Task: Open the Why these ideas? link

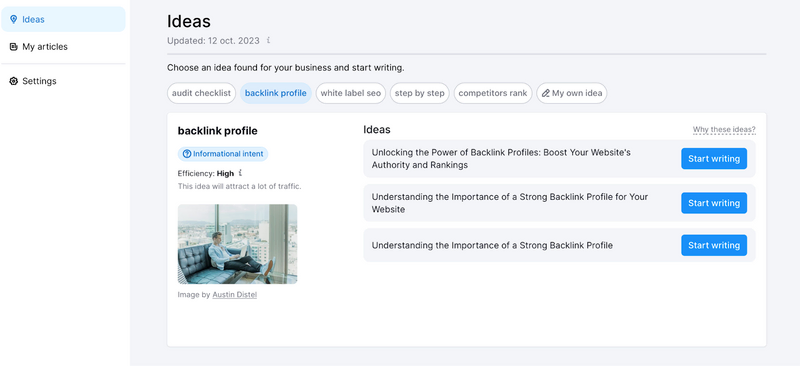Action: (724, 130)
